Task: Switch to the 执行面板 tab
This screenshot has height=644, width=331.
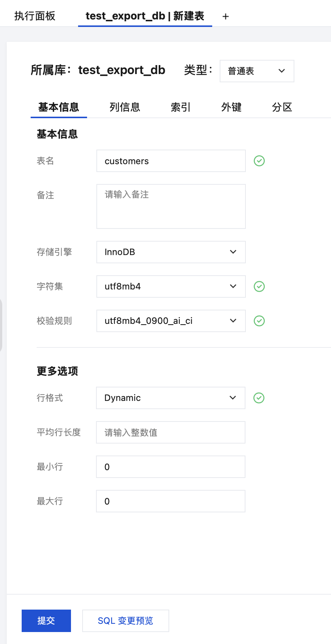Action: (x=35, y=16)
